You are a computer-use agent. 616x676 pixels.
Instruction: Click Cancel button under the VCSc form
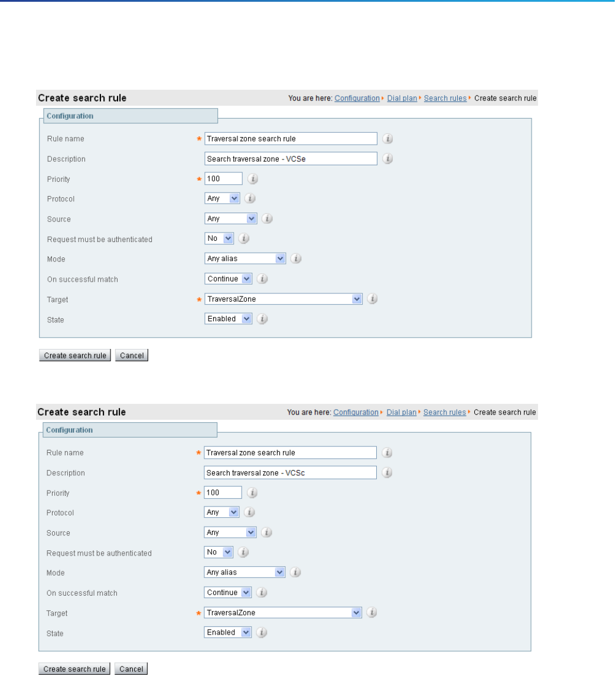click(131, 669)
